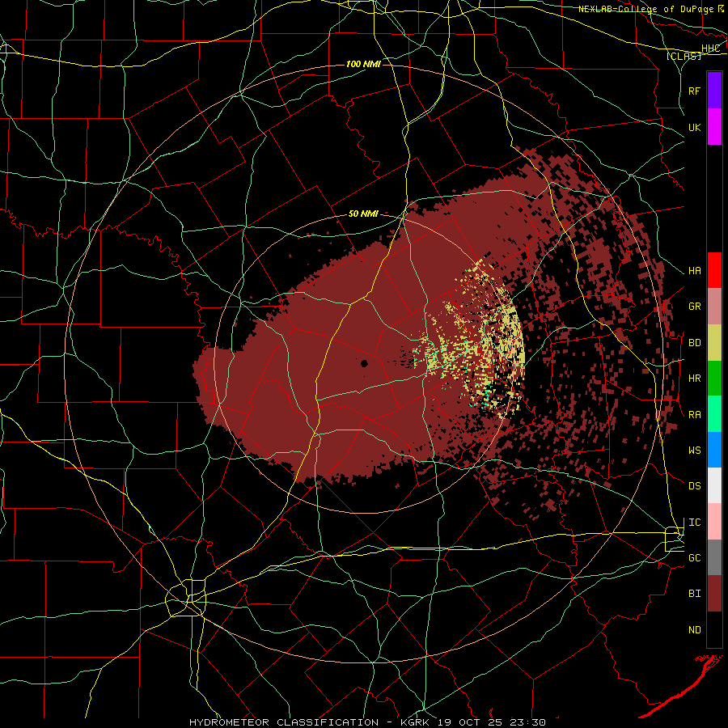The image size is (728, 728).
Task: Click the HYDROMETEOR CLASSIFICATION title text
Action: [283, 722]
